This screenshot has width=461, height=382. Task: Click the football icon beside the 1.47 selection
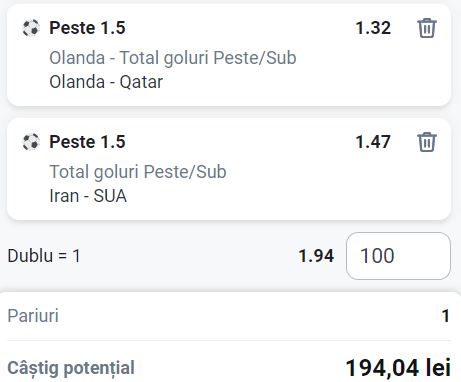(x=31, y=142)
